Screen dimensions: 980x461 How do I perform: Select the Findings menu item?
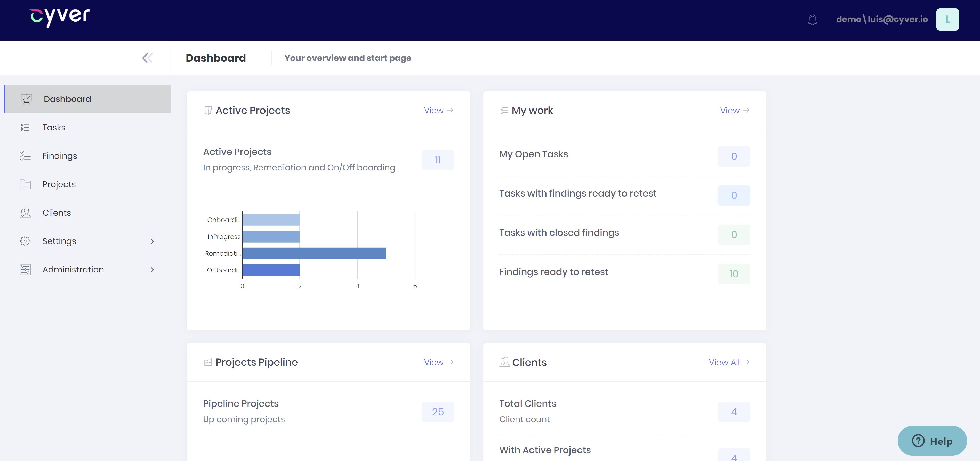[60, 156]
